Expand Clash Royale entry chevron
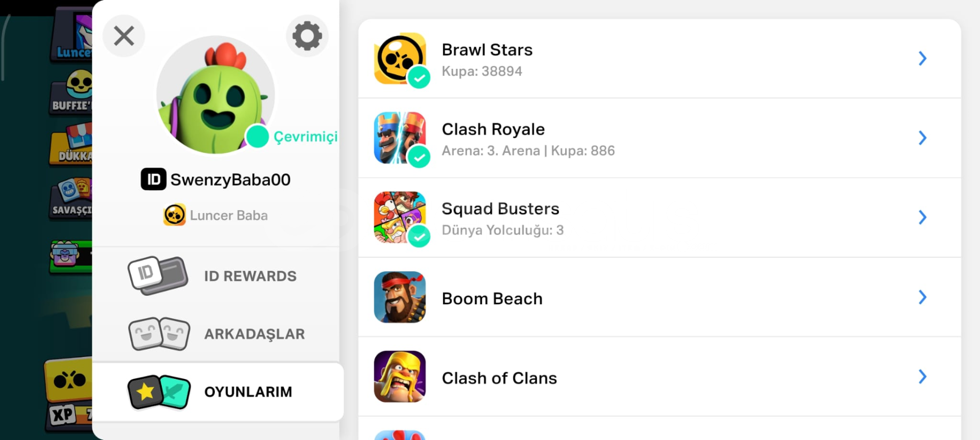The height and width of the screenshot is (440, 980). (x=922, y=138)
